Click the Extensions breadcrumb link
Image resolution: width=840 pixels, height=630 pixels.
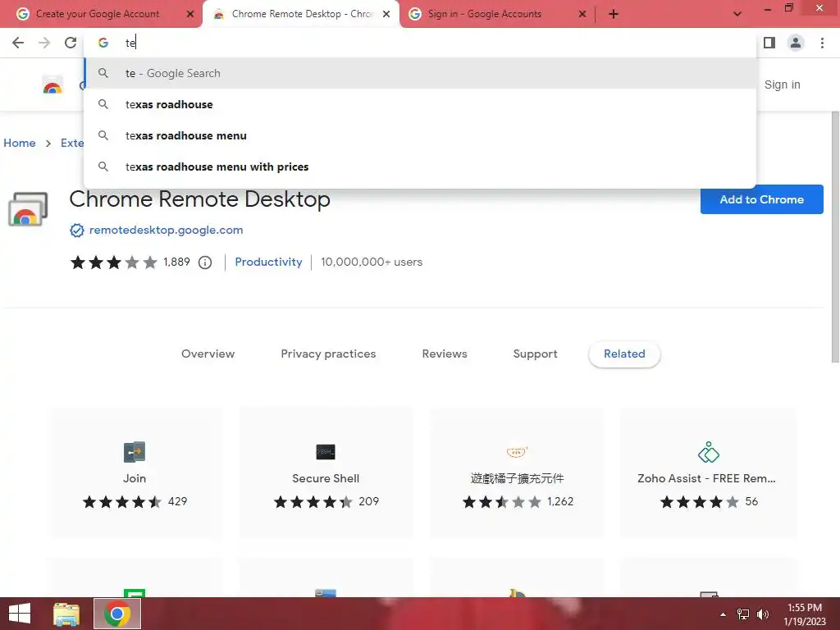click(72, 143)
